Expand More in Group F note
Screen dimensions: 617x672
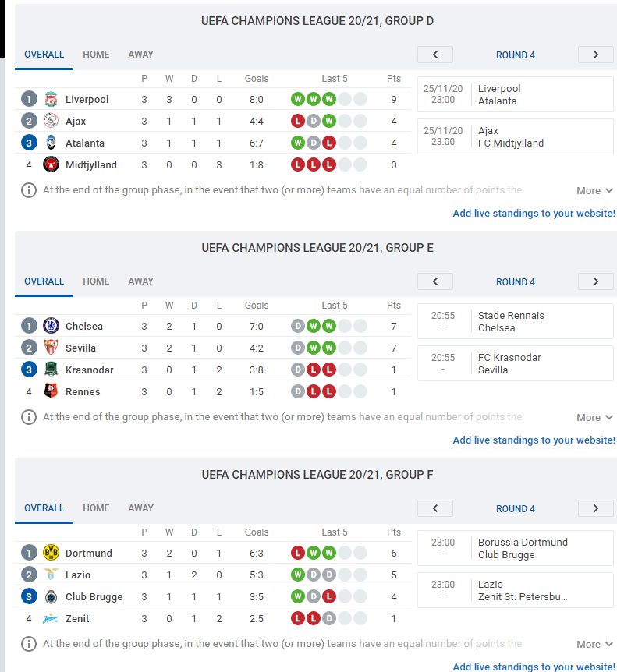point(594,644)
